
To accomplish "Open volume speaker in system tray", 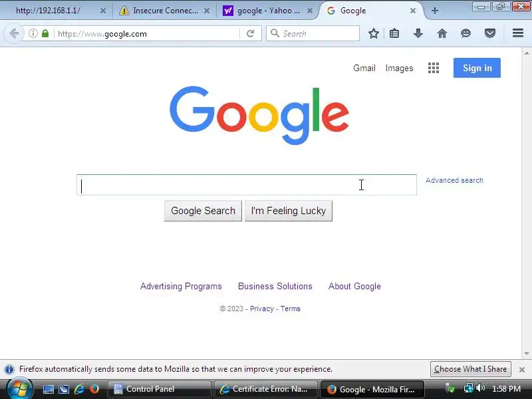I will tap(480, 388).
